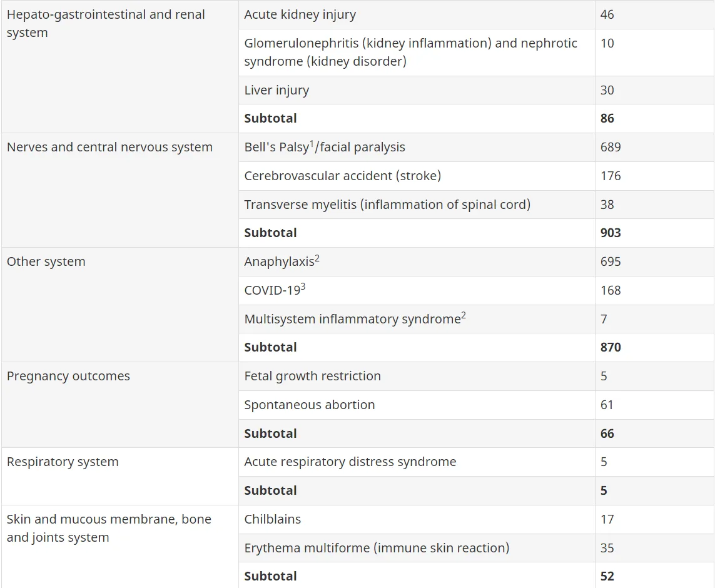715x588 pixels.
Task: Select the Pregnancy outcomes category cell
Action: 120,405
